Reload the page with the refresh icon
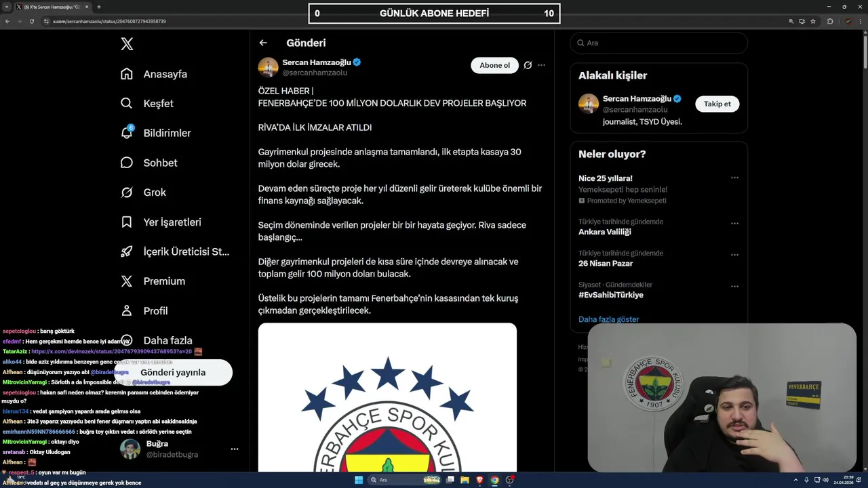This screenshot has width=868, height=488. [31, 21]
